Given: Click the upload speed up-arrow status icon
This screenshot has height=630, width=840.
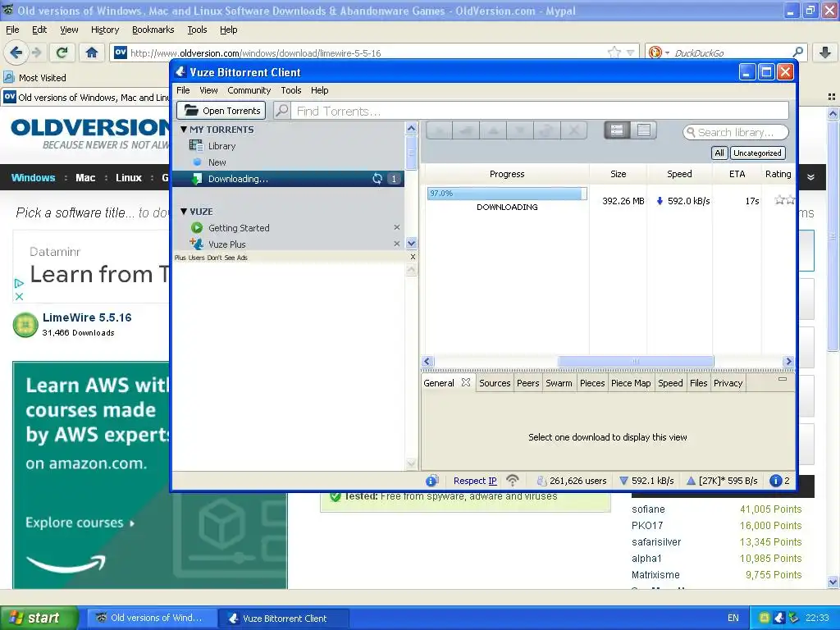Looking at the screenshot, I should pos(691,481).
